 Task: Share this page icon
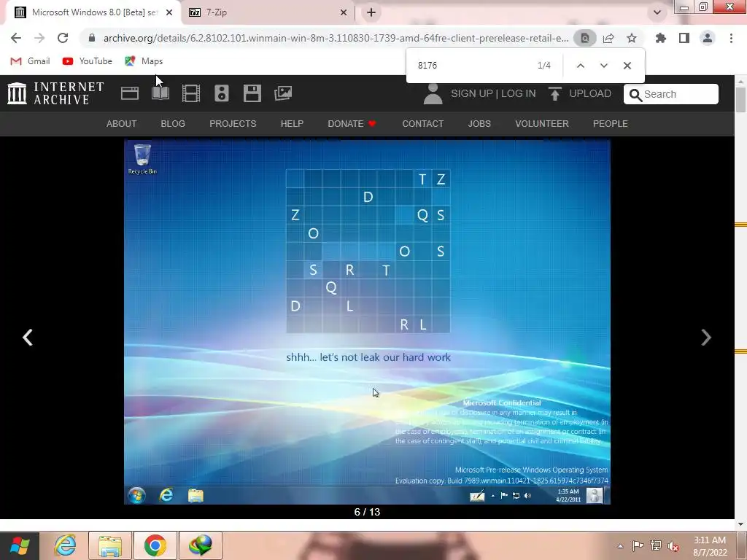(608, 38)
